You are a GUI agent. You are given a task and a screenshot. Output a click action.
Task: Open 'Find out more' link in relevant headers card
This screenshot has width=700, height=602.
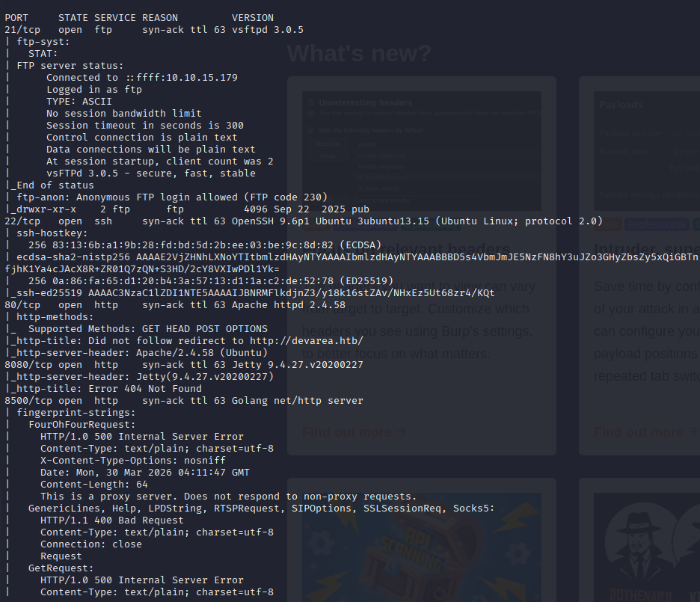[354, 432]
